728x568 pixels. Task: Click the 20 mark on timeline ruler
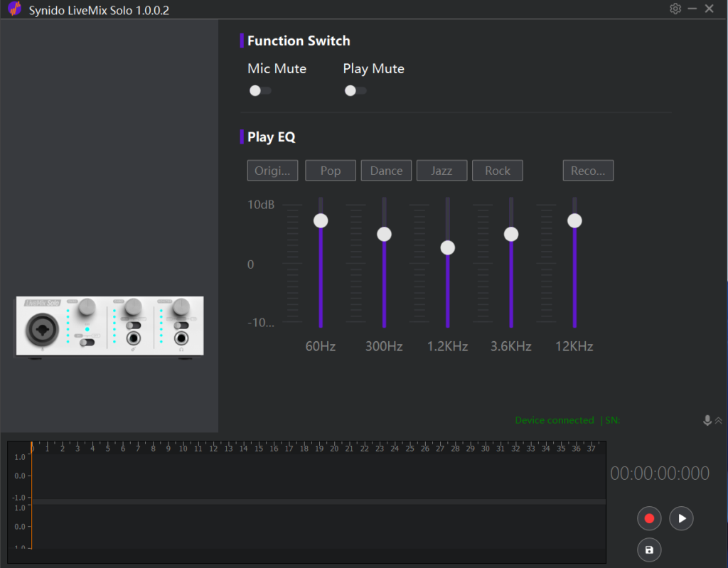(x=334, y=449)
